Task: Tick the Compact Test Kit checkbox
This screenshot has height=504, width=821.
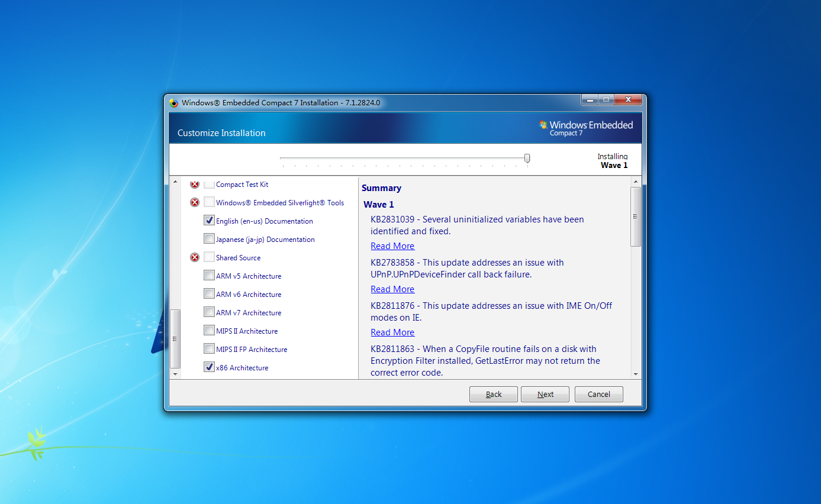Action: click(x=209, y=184)
